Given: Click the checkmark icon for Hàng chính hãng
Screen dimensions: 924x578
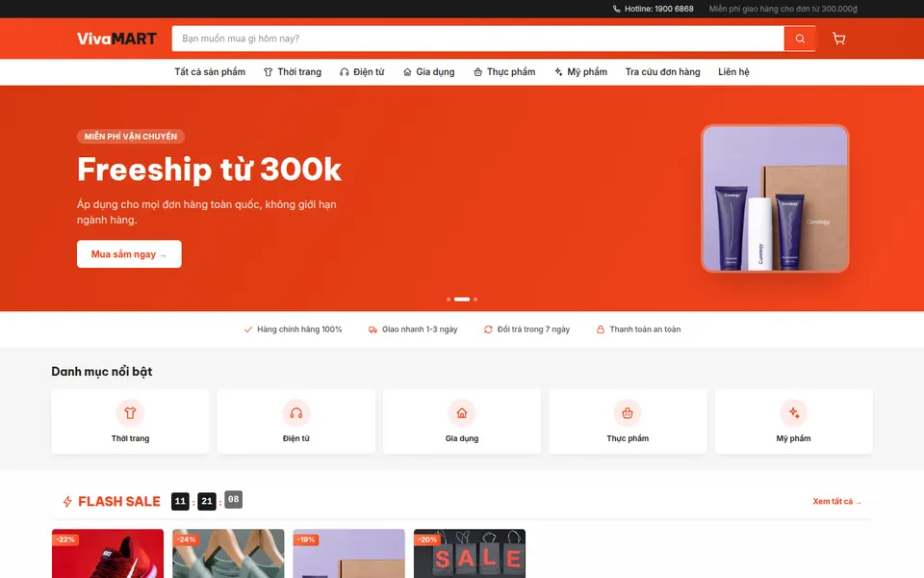Looking at the screenshot, I should 248,329.
